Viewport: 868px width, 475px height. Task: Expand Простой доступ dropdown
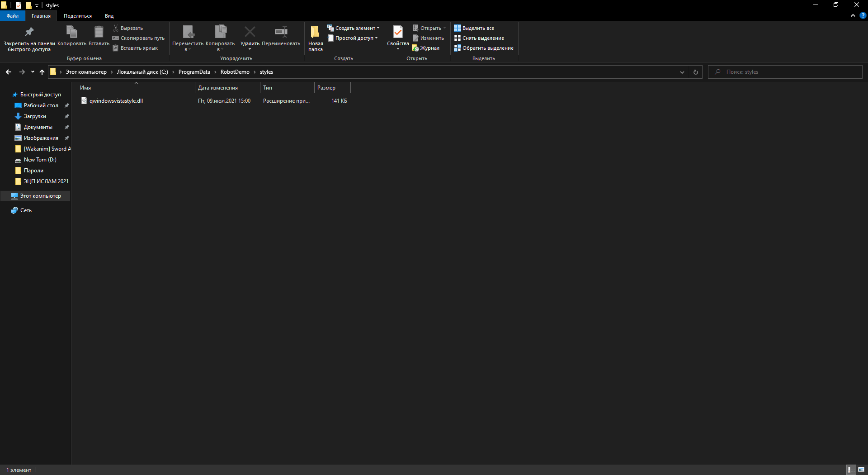(x=353, y=38)
